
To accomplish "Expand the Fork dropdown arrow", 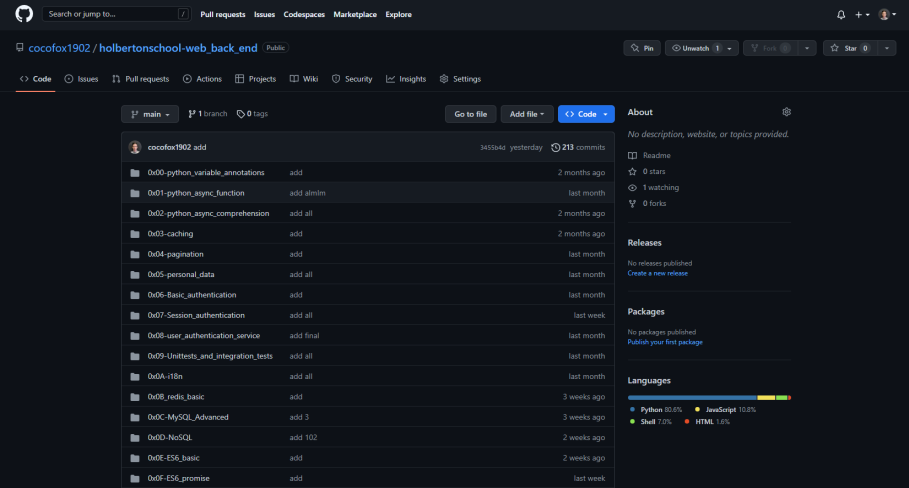I will [x=806, y=48].
